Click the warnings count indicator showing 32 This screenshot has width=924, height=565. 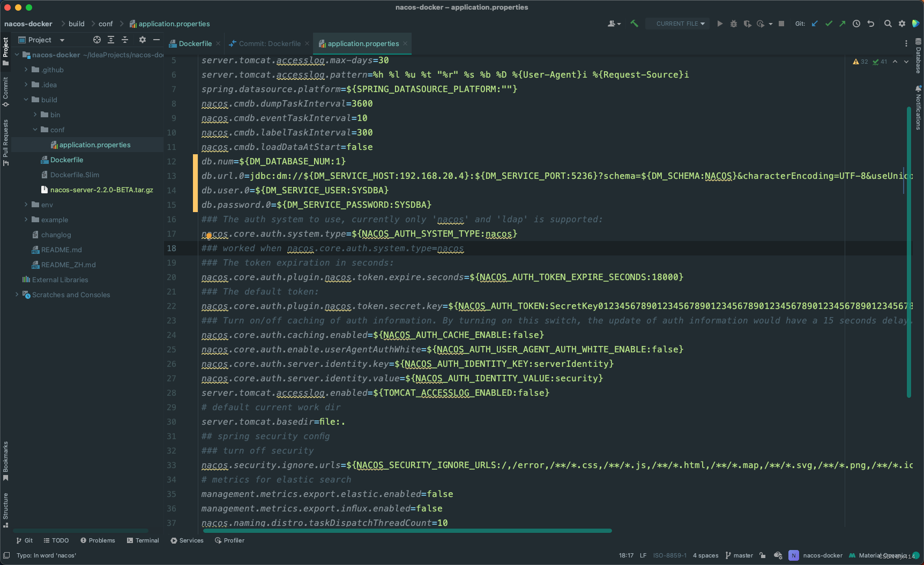pyautogui.click(x=860, y=62)
